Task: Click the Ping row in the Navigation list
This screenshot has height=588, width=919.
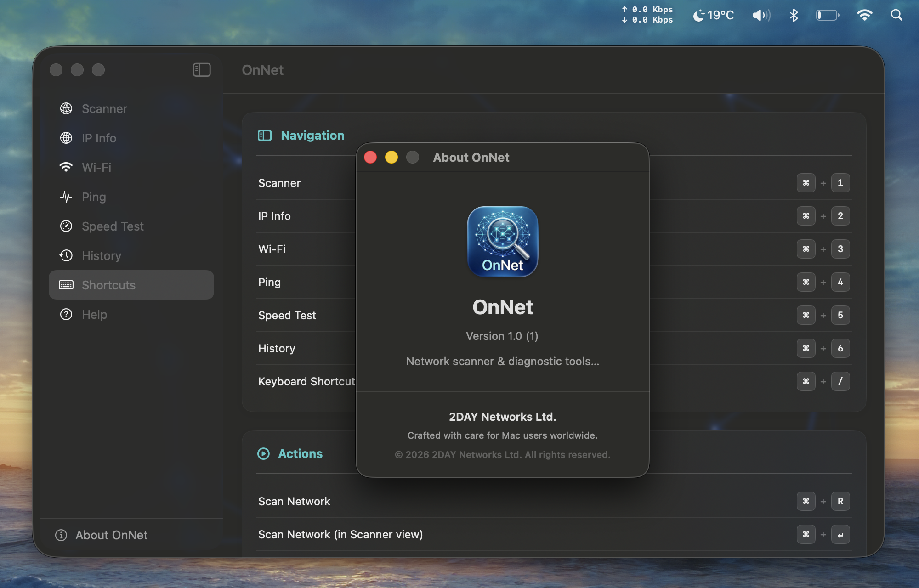Action: 554,282
